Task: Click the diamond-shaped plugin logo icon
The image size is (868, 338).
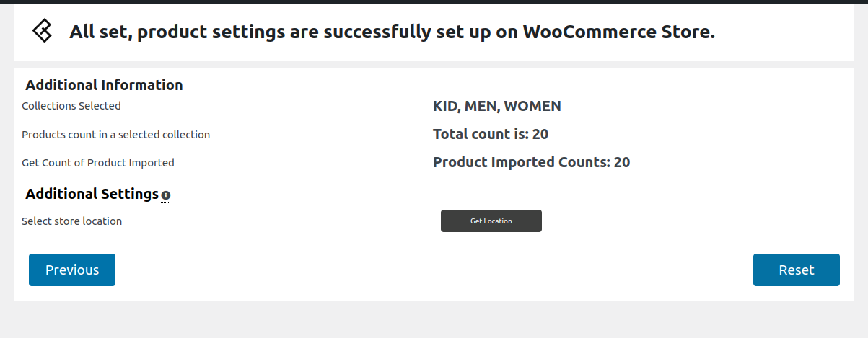Action: tap(42, 31)
